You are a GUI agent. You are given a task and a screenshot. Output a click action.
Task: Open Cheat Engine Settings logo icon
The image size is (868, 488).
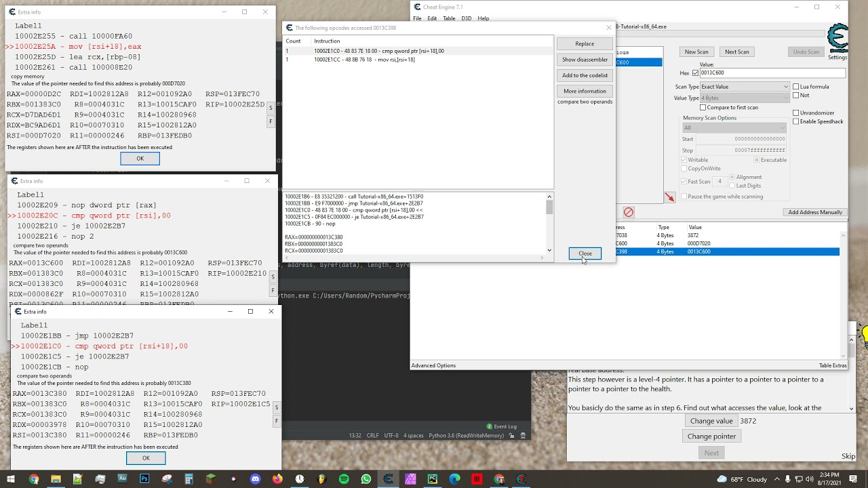pos(839,39)
